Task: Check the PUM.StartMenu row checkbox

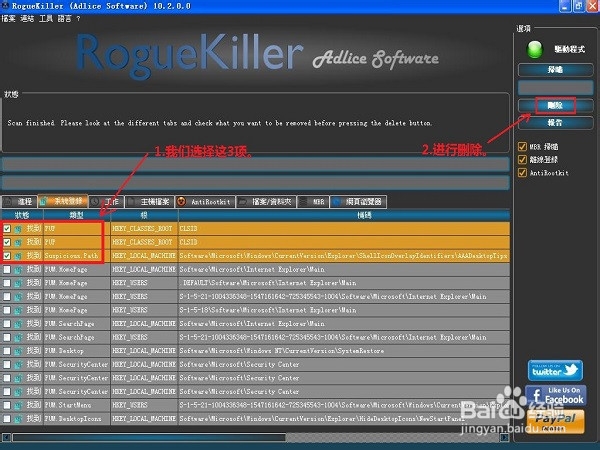Action: (7, 405)
